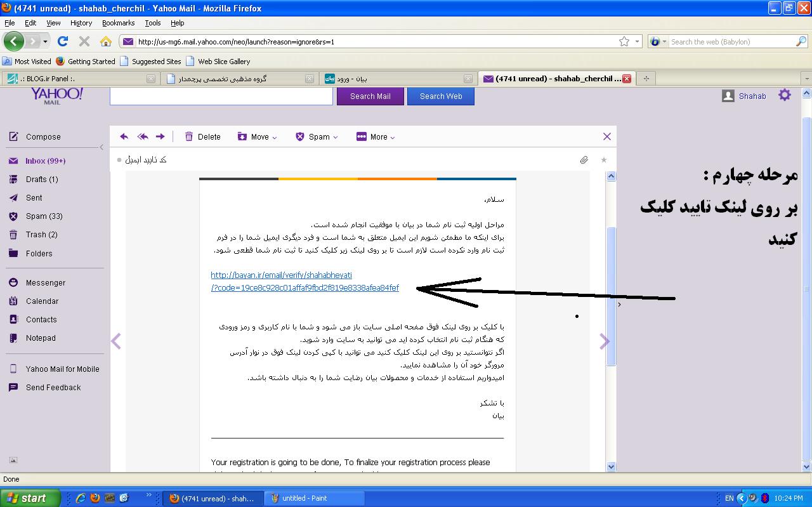Open the Move dropdown menu
The height and width of the screenshot is (507, 812).
[x=258, y=136]
